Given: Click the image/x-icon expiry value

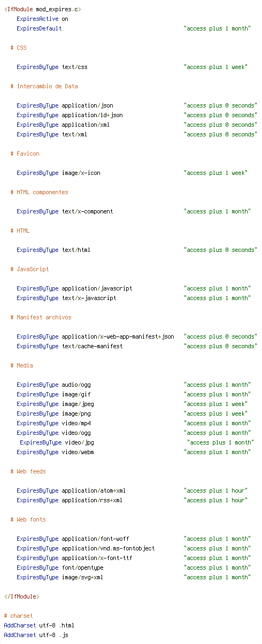Looking at the screenshot, I should pyautogui.click(x=215, y=173).
